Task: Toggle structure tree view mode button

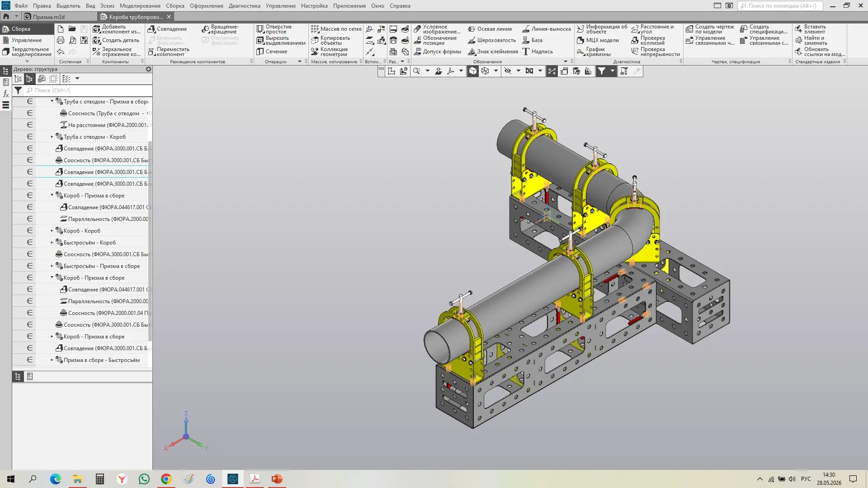Action: click(x=29, y=79)
